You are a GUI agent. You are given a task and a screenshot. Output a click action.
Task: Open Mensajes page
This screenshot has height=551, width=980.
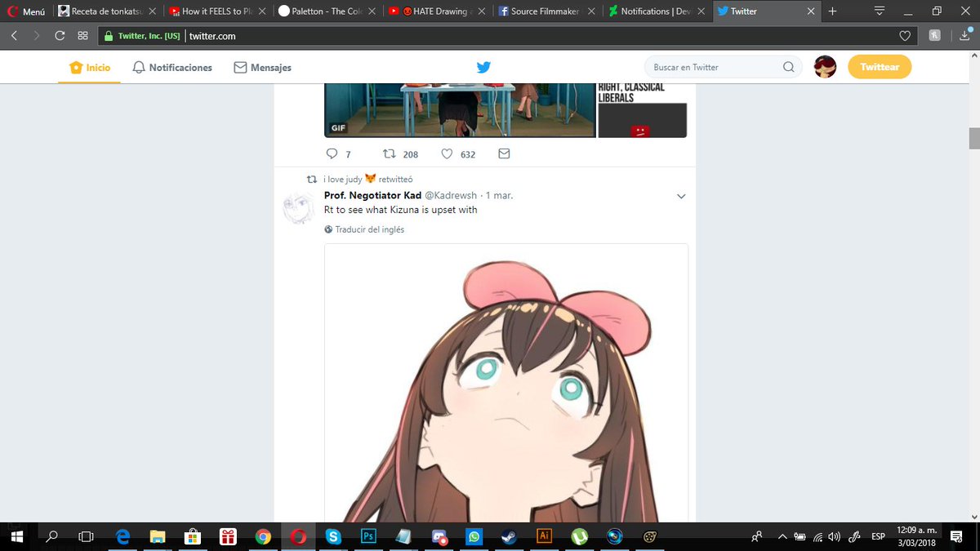(262, 68)
